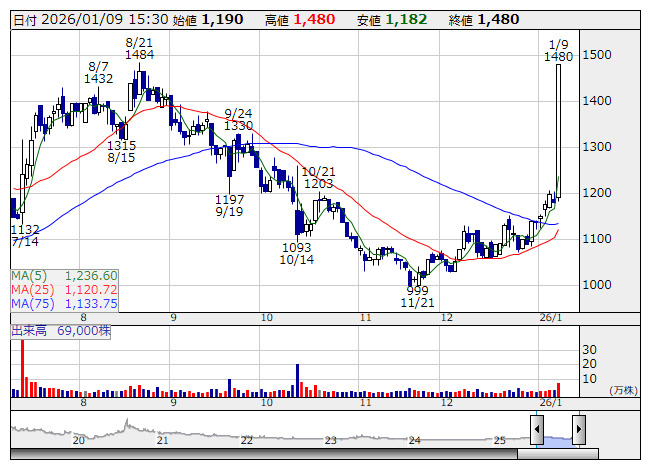Select year 21 in overview timeline

coord(162,440)
